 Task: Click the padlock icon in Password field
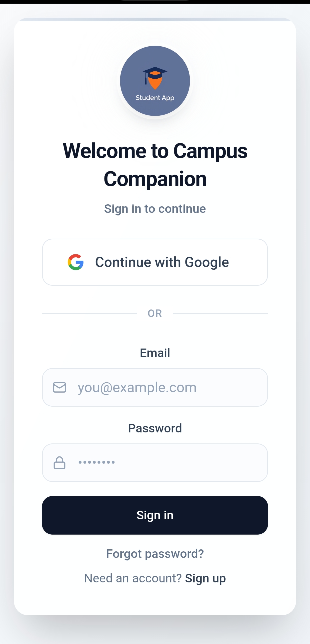[x=59, y=463]
